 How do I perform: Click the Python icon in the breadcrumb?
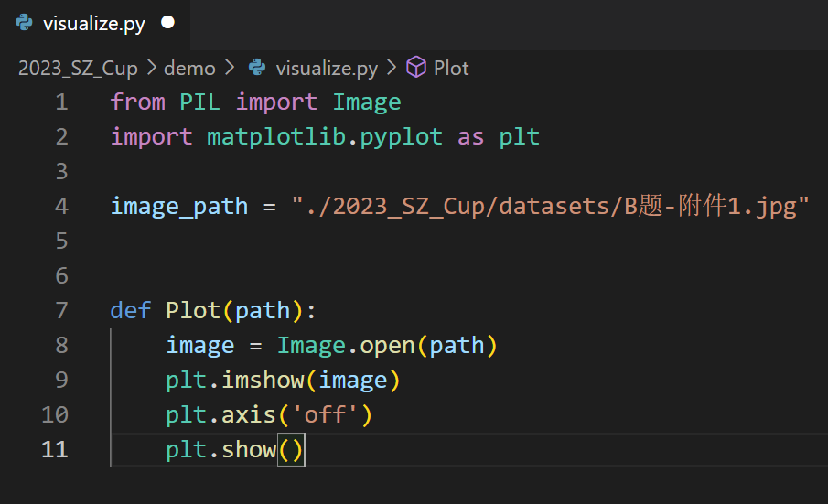click(257, 67)
